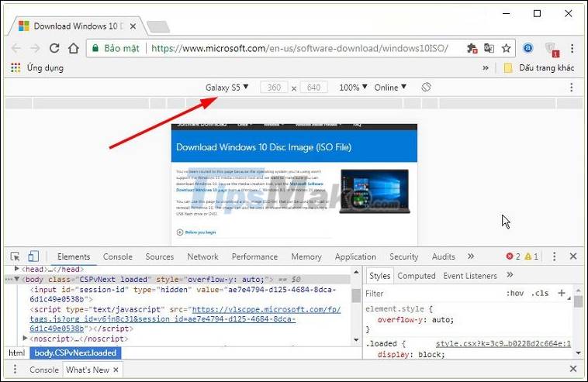Open the blue 'a' extension icon
Viewport: 588px width, 382px height.
click(527, 48)
